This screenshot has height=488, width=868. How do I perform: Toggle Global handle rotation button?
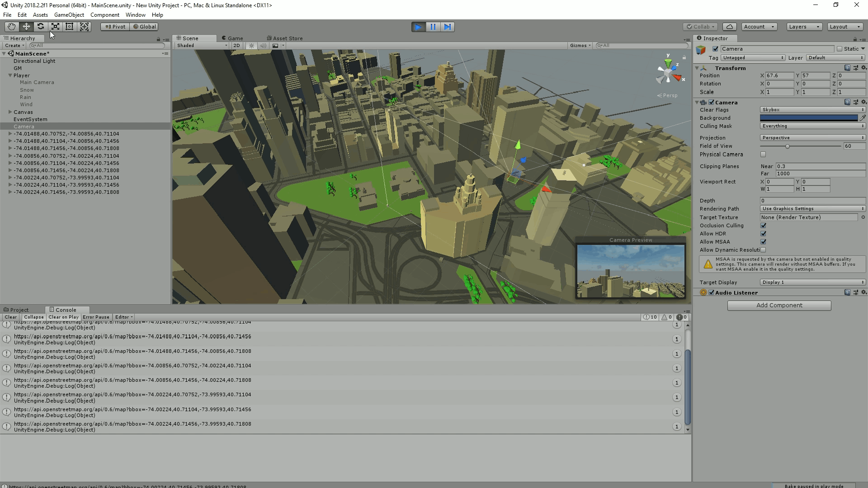[x=144, y=27]
